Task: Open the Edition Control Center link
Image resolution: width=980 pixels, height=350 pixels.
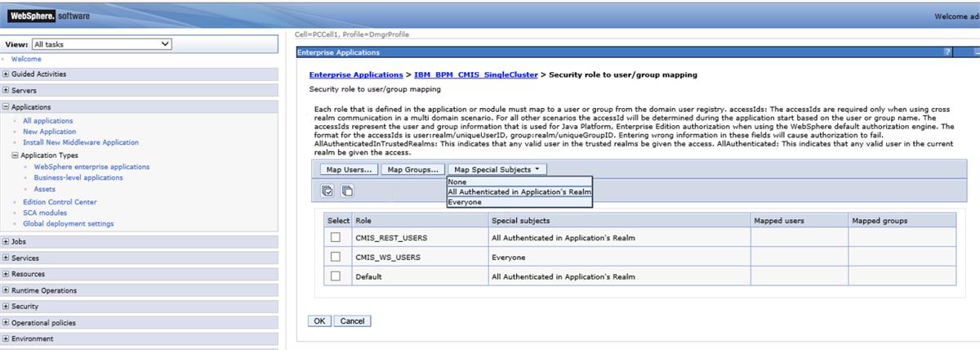Action: tap(60, 202)
